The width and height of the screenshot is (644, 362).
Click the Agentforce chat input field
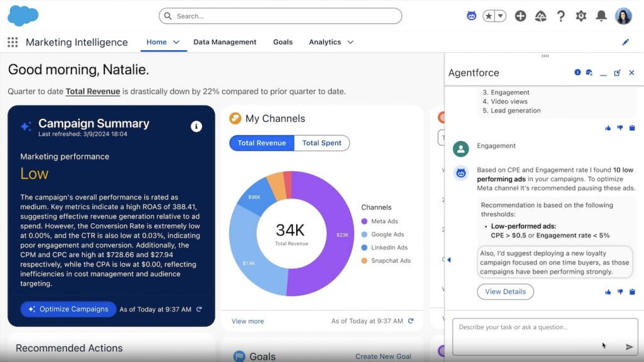(x=541, y=337)
